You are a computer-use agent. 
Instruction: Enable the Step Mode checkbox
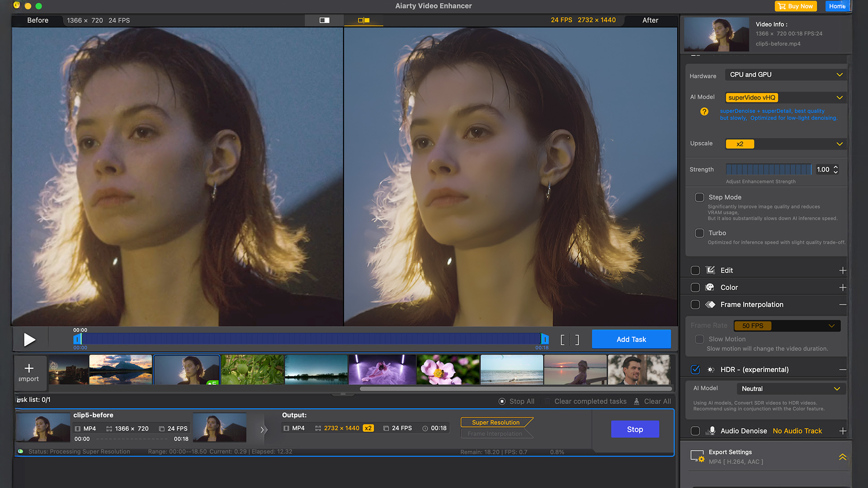699,197
